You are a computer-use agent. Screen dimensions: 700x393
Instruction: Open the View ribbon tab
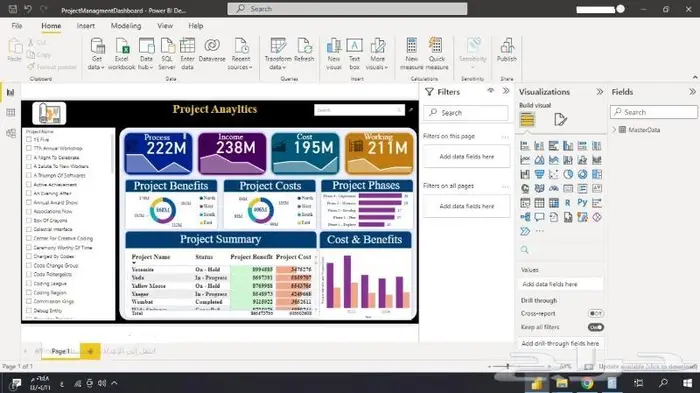pyautogui.click(x=165, y=26)
